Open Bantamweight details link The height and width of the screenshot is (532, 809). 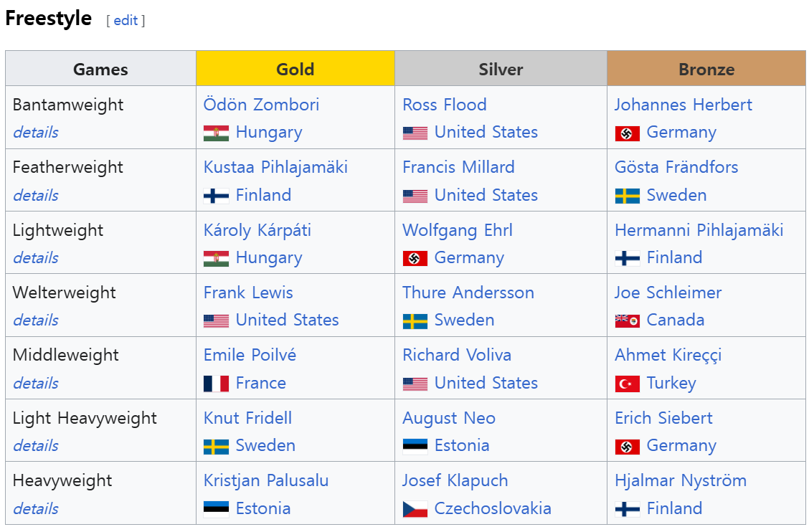36,133
